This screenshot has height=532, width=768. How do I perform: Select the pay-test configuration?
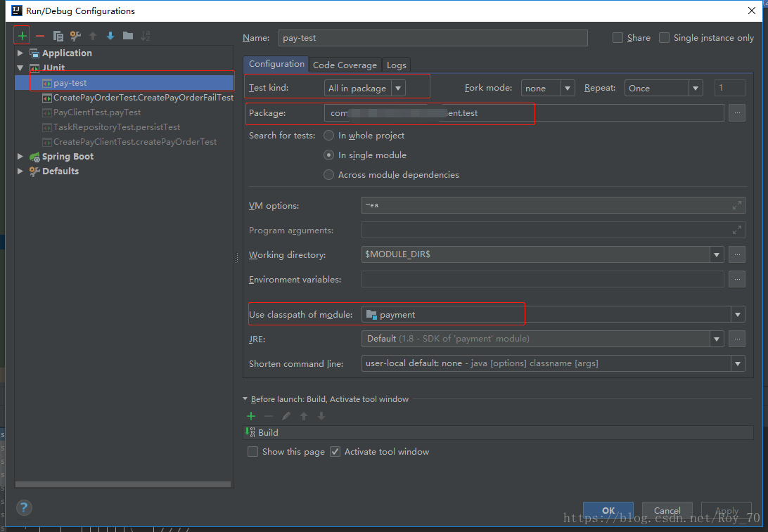(x=124, y=83)
